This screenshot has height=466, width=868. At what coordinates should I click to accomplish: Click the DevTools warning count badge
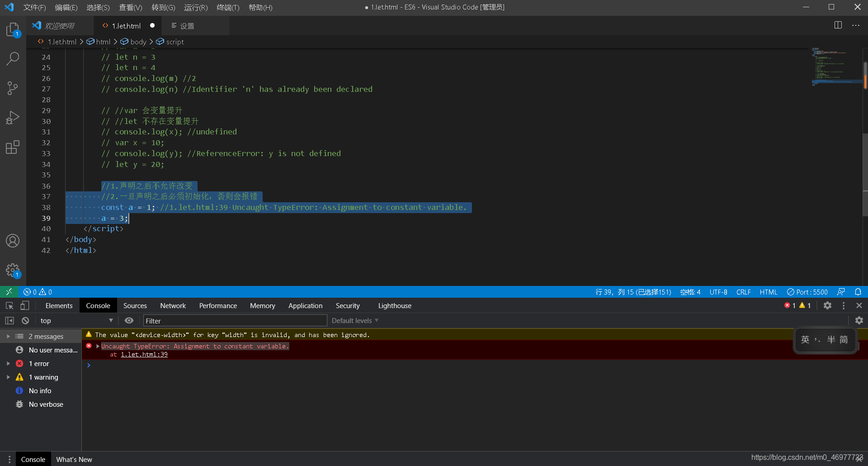[x=805, y=305]
